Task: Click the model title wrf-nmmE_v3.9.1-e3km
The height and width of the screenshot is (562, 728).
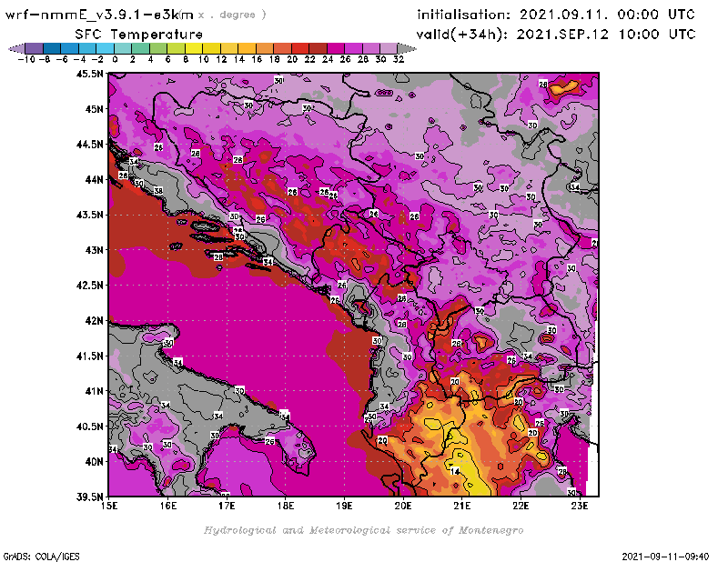Action: pos(99,15)
